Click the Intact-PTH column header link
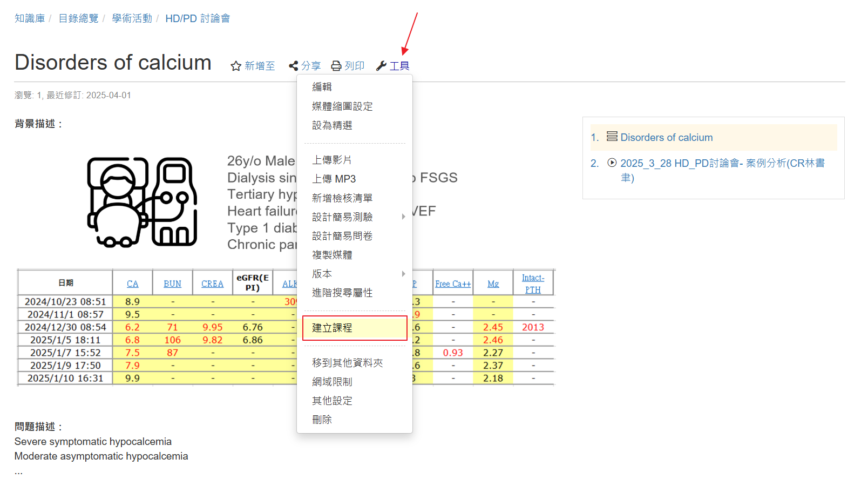This screenshot has width=868, height=479. point(533,284)
